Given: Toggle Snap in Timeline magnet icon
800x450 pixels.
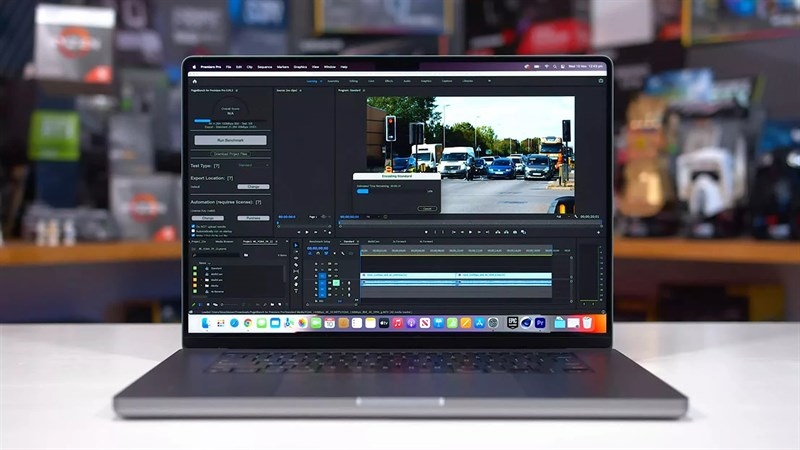Looking at the screenshot, I should [x=318, y=254].
